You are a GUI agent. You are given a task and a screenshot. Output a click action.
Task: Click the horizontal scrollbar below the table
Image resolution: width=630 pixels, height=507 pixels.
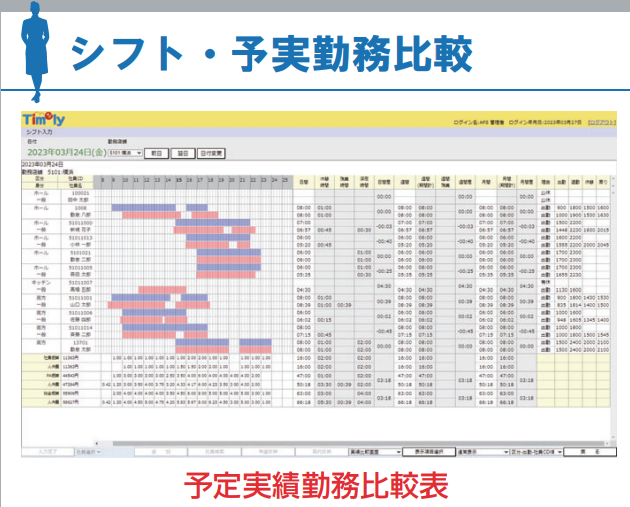pyautogui.click(x=300, y=440)
